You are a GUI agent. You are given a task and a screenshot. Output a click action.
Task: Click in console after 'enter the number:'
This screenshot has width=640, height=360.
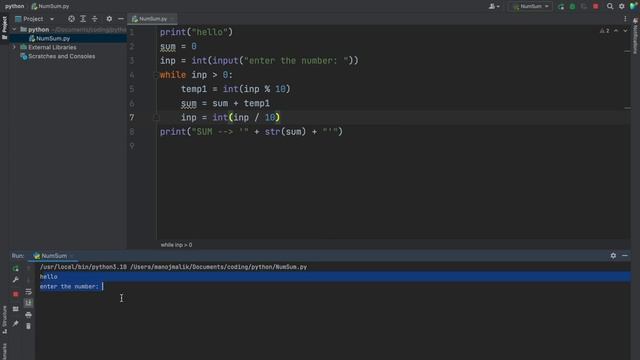103,287
